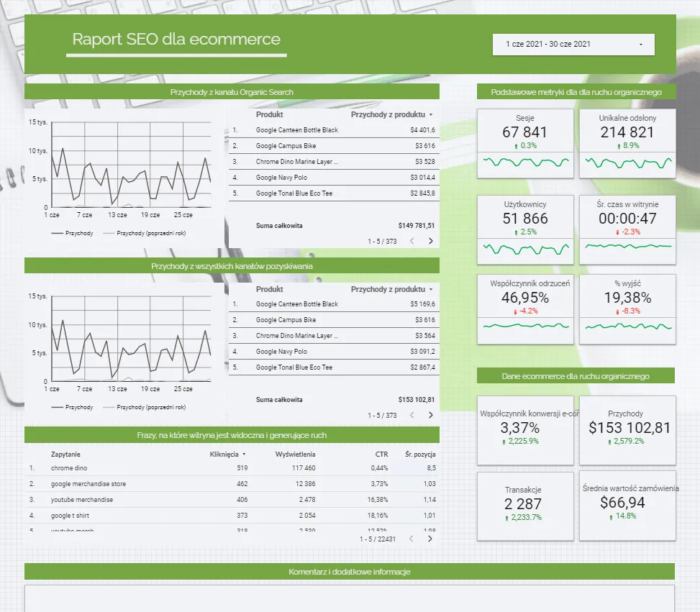Click Produkt header in all channels table
700x612 pixels.
[x=269, y=289]
